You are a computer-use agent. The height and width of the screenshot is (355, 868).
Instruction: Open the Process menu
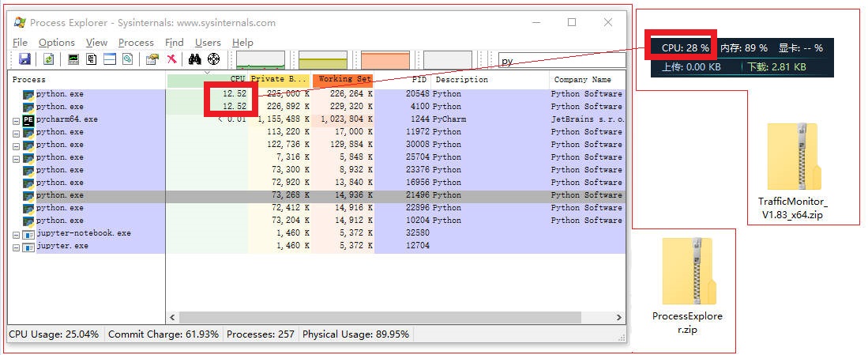coord(136,43)
